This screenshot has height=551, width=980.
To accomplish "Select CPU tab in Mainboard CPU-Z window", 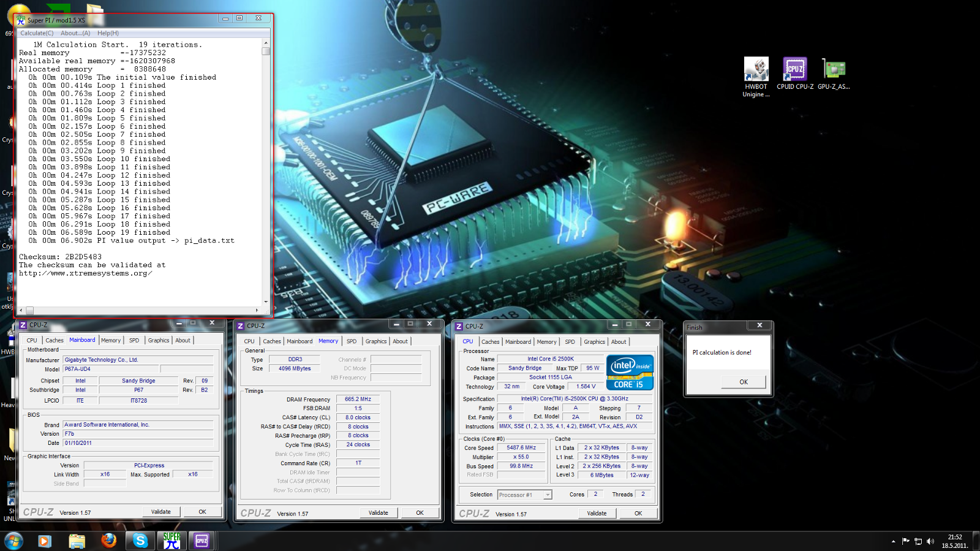I will click(x=32, y=340).
